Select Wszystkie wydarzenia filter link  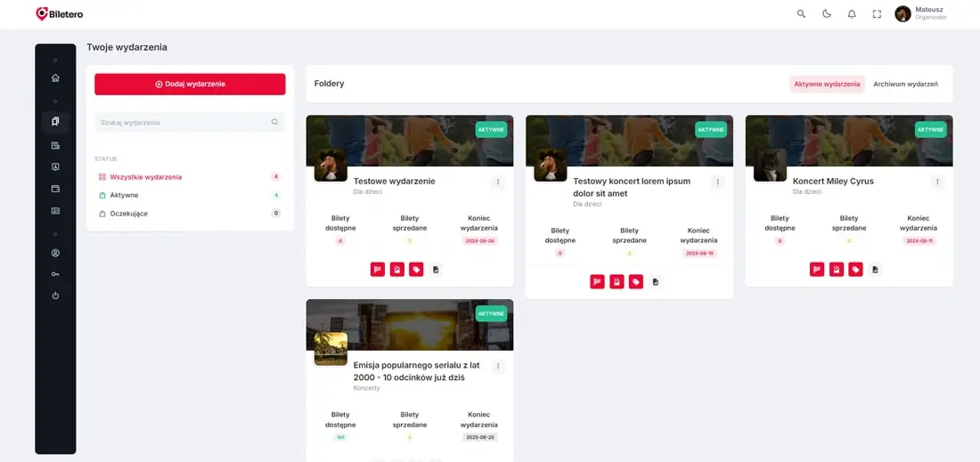point(145,177)
